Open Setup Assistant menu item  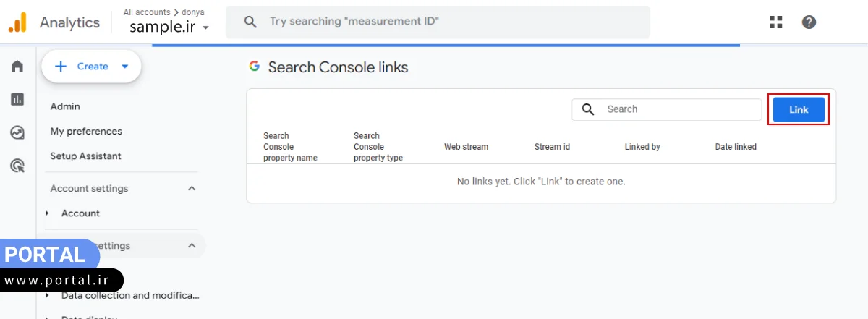click(85, 156)
